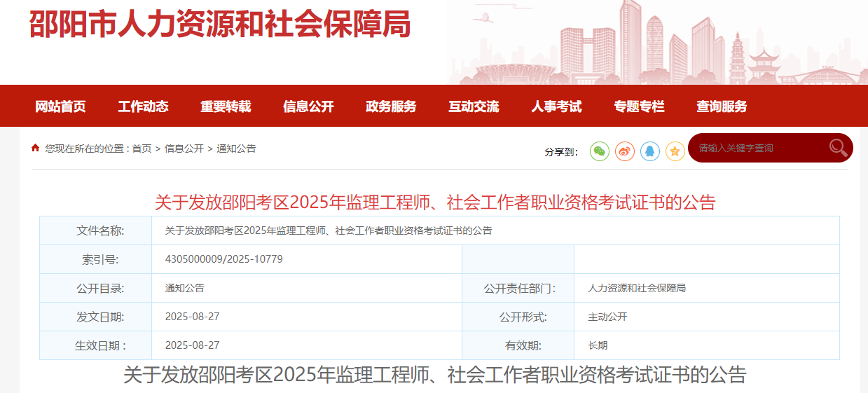Click the 信息公开 breadcrumb link
Screen dimensions: 868x393
[x=184, y=149]
